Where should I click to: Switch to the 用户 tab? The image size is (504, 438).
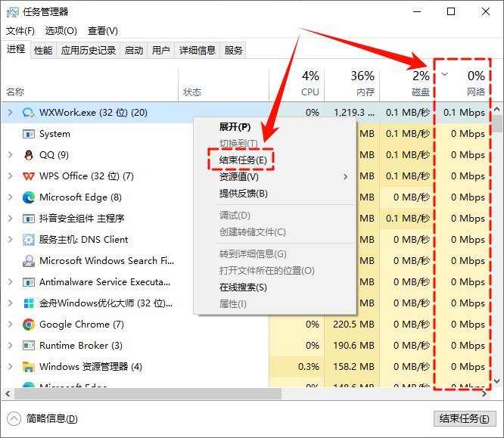(160, 51)
